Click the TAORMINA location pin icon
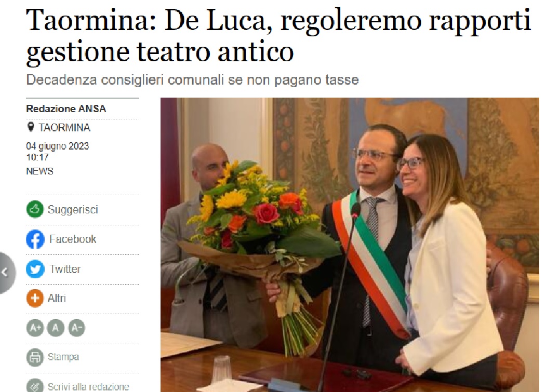 tap(31, 127)
